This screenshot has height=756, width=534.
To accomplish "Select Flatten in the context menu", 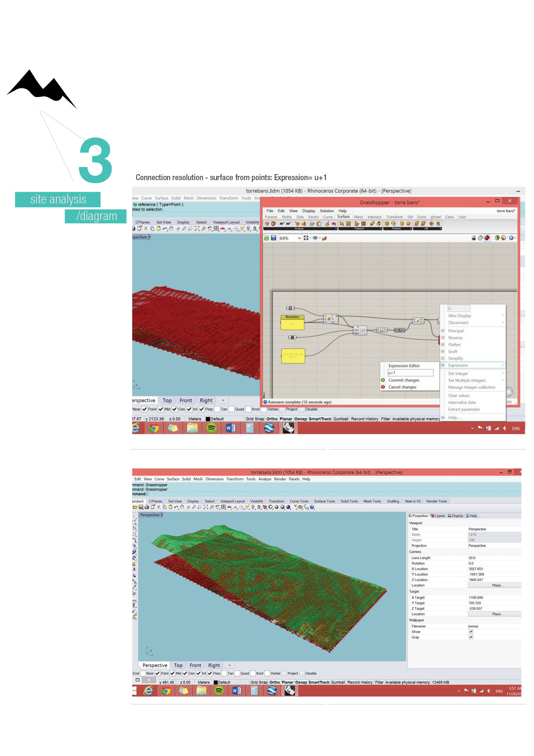I will coord(454,345).
